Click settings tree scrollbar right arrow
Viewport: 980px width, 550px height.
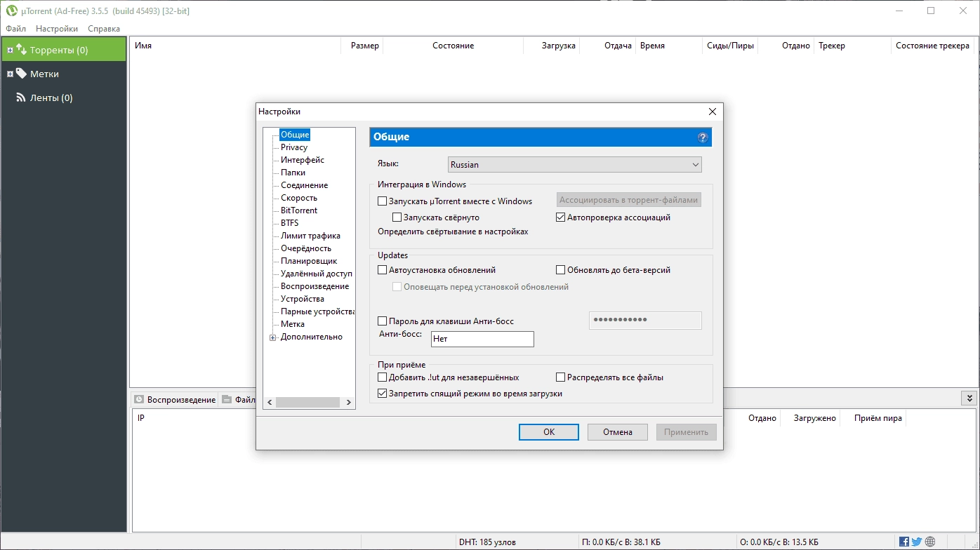click(x=349, y=403)
